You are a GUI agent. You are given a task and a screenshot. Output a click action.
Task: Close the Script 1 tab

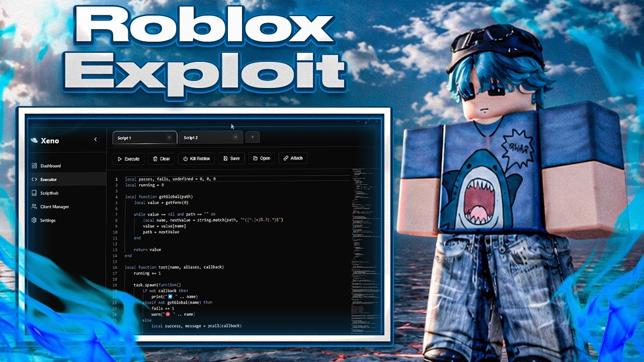[169, 137]
